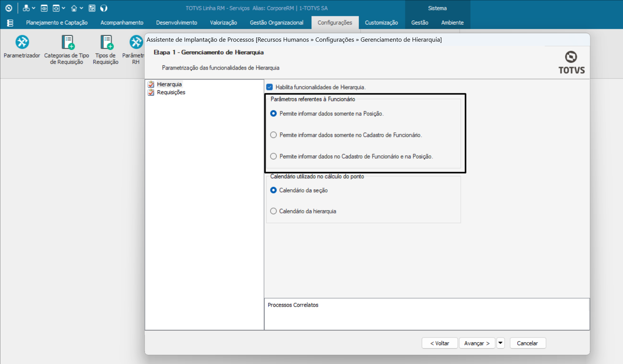The width and height of the screenshot is (623, 364).
Task: Click the Cancelar button
Action: pos(527,343)
